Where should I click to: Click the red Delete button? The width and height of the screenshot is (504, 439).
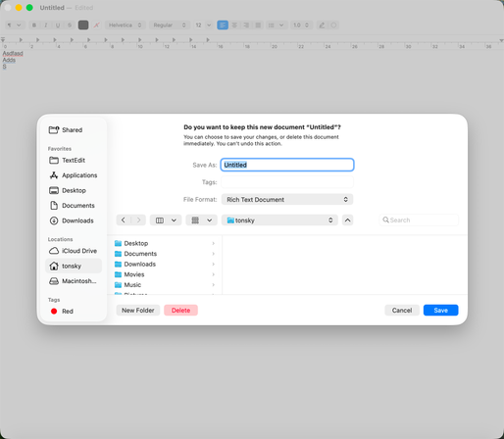pos(180,311)
